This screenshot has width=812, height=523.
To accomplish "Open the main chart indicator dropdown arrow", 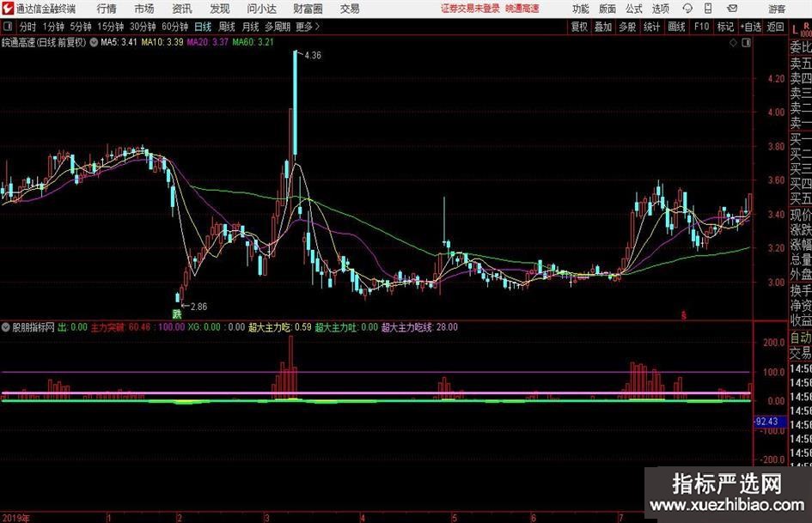I will click(94, 42).
